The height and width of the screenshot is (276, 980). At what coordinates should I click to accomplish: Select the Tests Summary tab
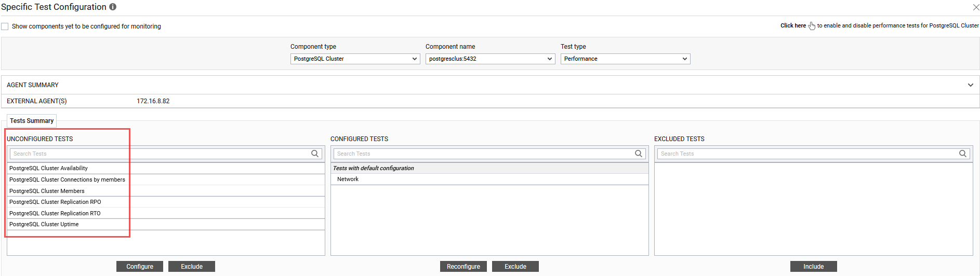pos(32,121)
